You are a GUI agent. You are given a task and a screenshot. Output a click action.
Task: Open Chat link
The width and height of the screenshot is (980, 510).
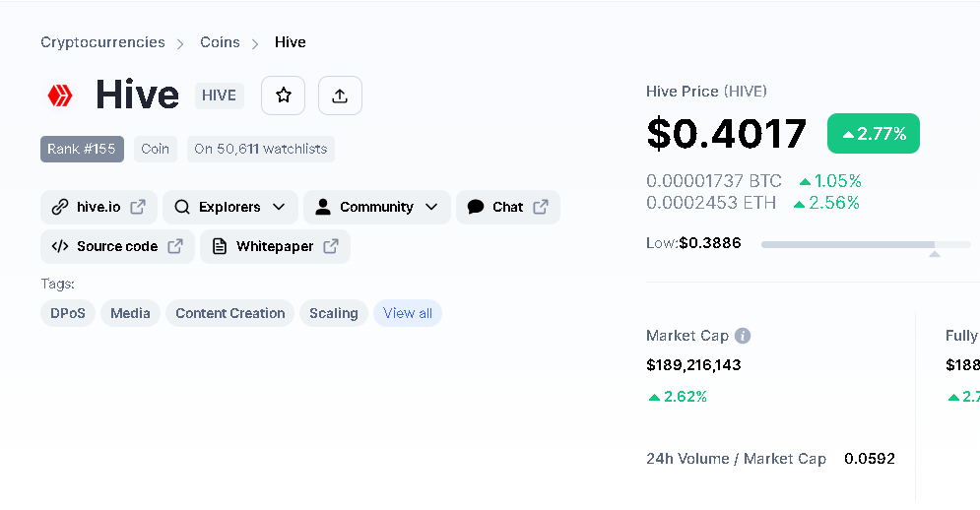click(508, 207)
